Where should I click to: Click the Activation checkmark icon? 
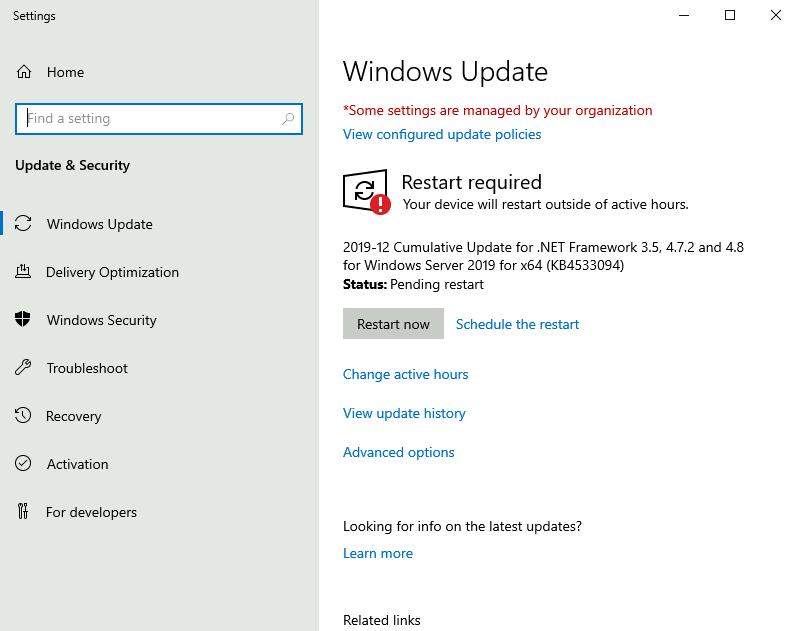(x=24, y=464)
